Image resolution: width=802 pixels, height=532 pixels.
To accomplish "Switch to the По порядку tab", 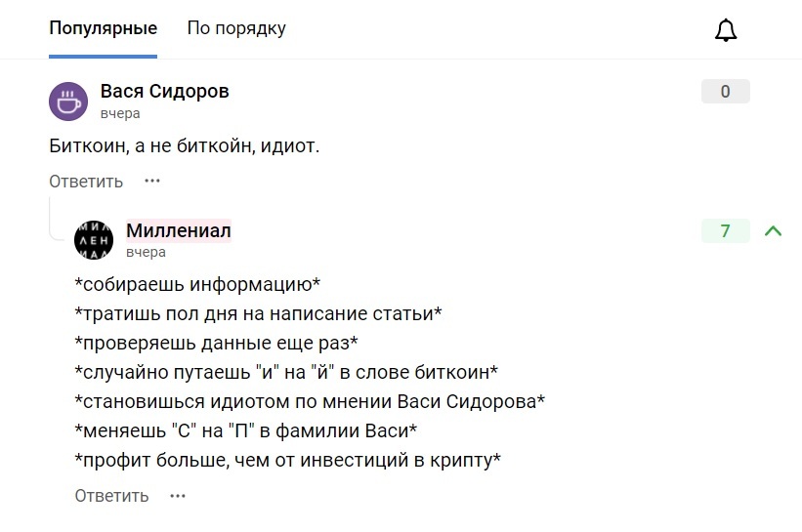I will click(x=236, y=28).
